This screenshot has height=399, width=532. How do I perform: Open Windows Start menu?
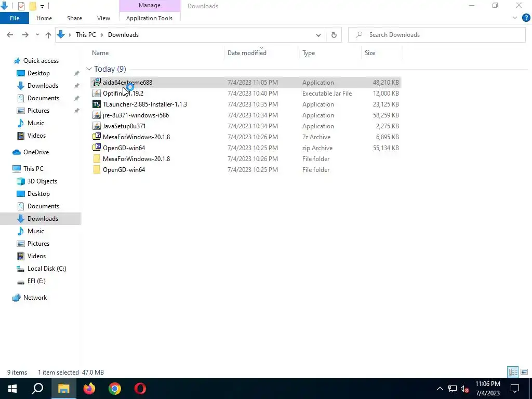pyautogui.click(x=12, y=389)
